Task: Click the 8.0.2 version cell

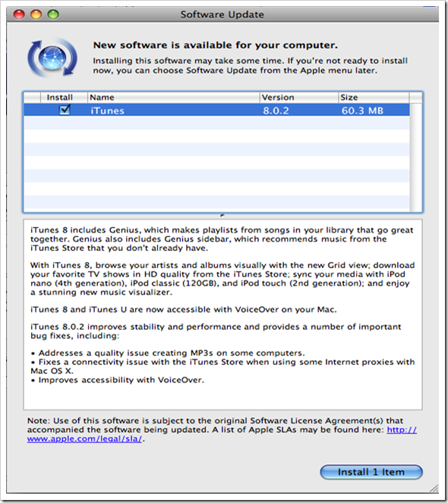Action: click(x=276, y=111)
